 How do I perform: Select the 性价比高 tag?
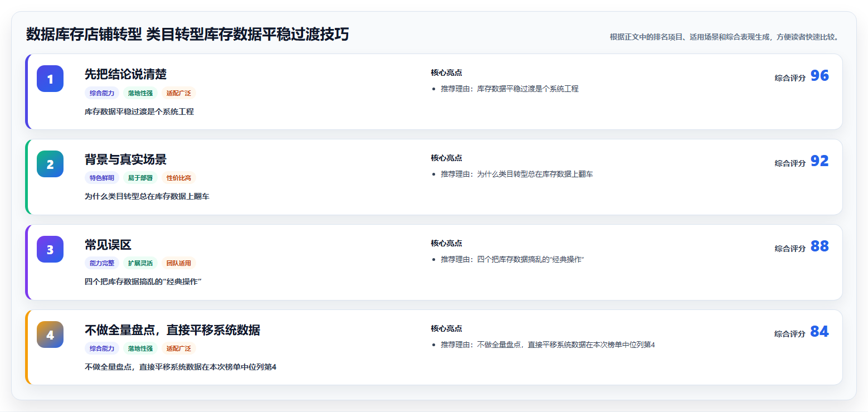[179, 178]
